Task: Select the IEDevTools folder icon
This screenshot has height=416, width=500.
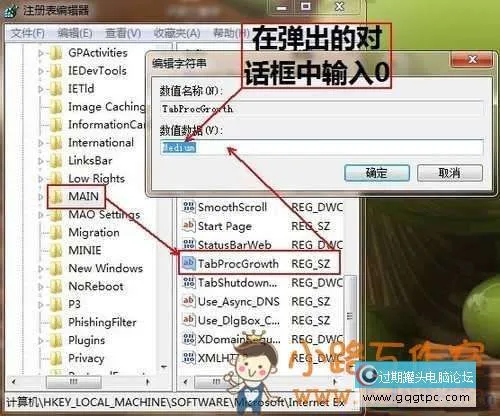Action: [x=56, y=71]
